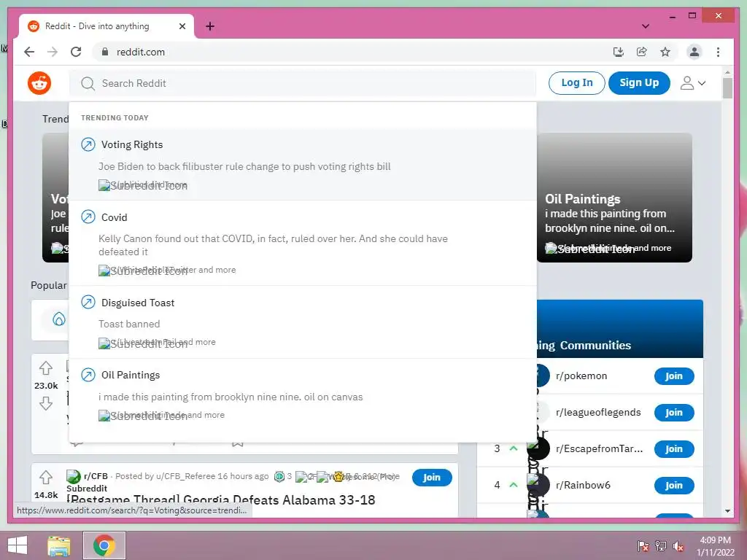Open Windows Start button
Viewport: 747px width, 560px height.
(18, 545)
